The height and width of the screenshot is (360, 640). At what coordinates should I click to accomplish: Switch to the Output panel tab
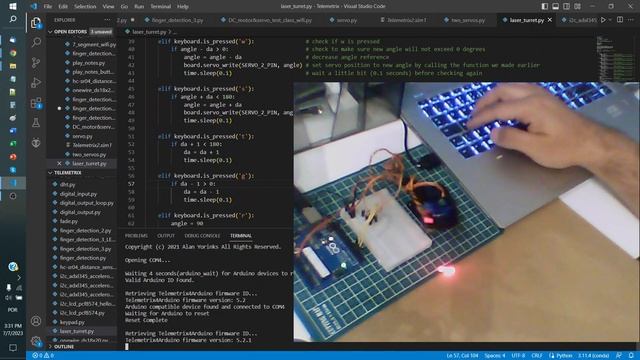pos(166,236)
